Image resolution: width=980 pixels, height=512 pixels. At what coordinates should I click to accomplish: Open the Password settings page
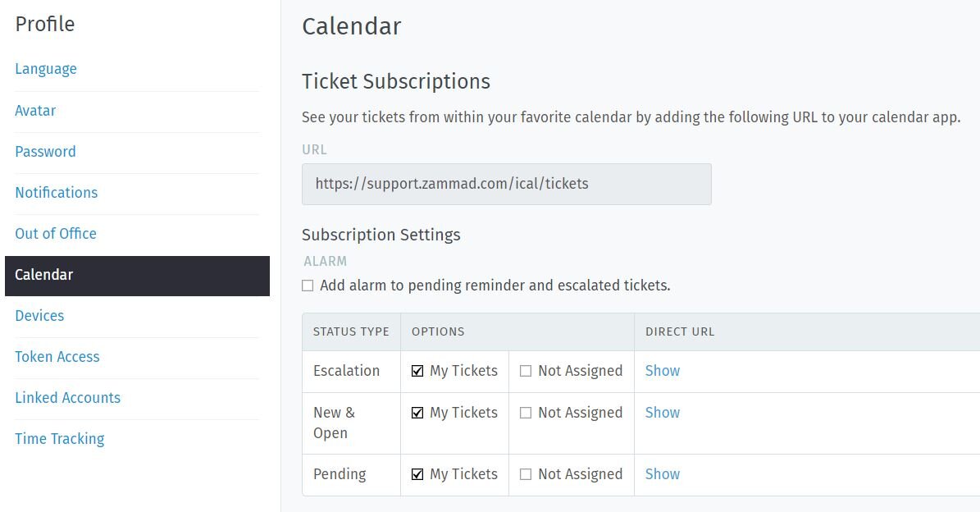pyautogui.click(x=45, y=151)
